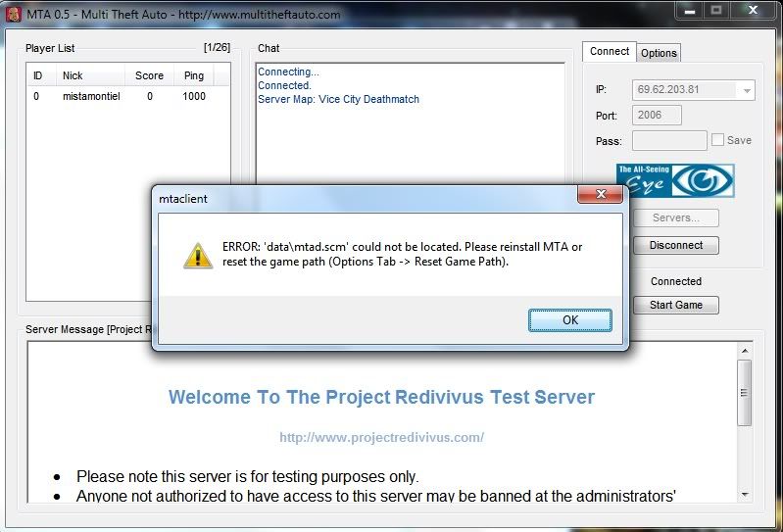This screenshot has height=532, width=783.
Task: Click the server message scroll down arrow
Action: point(745,495)
